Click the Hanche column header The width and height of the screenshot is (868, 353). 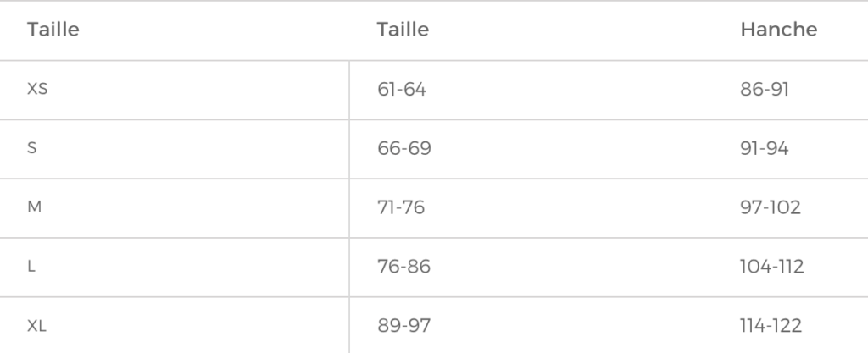tap(778, 30)
